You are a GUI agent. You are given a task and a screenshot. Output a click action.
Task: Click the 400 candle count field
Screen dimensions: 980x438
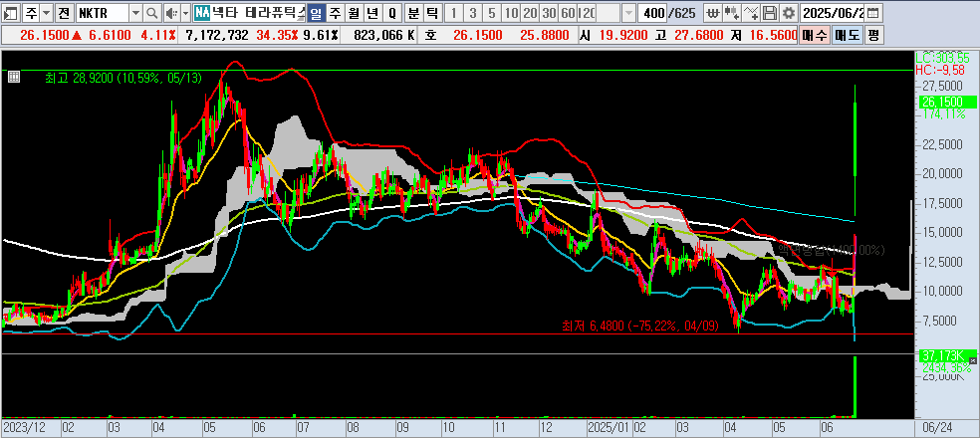point(652,13)
